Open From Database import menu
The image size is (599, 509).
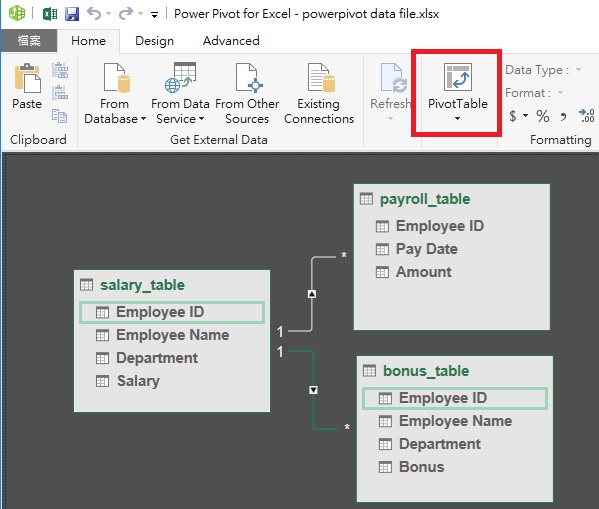[x=115, y=94]
